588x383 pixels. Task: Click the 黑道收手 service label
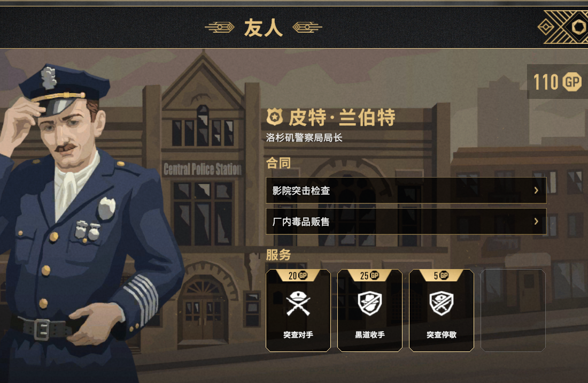pos(370,335)
